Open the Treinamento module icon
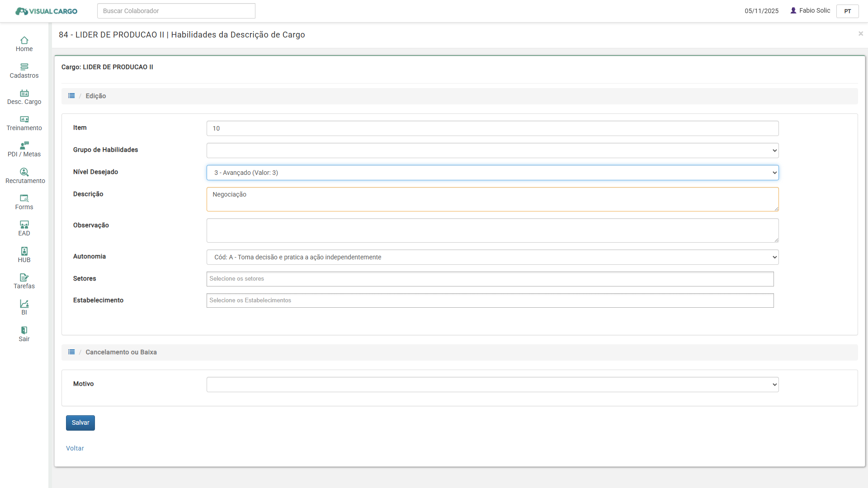The height and width of the screenshot is (488, 868). [x=24, y=120]
